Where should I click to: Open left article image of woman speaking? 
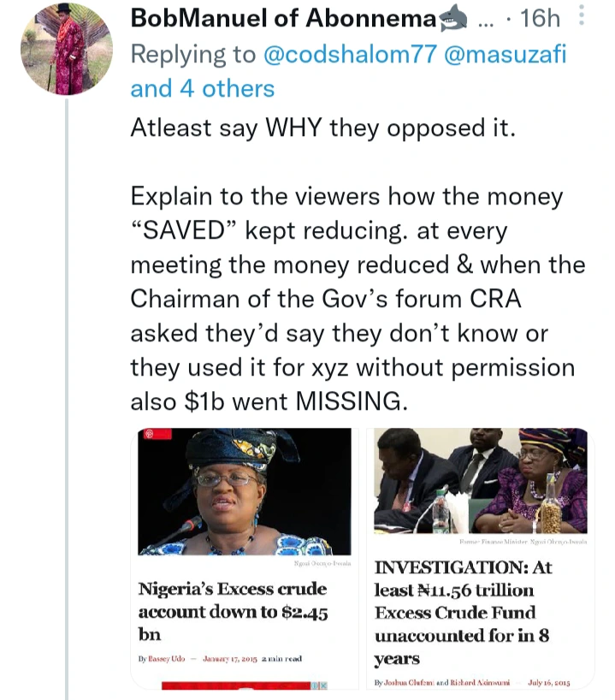[x=245, y=492]
